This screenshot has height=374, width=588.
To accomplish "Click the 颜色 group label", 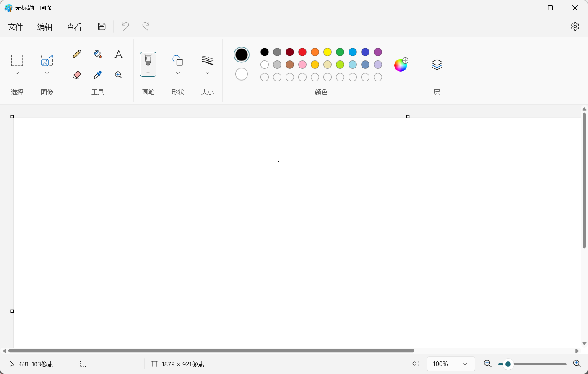I will pos(321,92).
